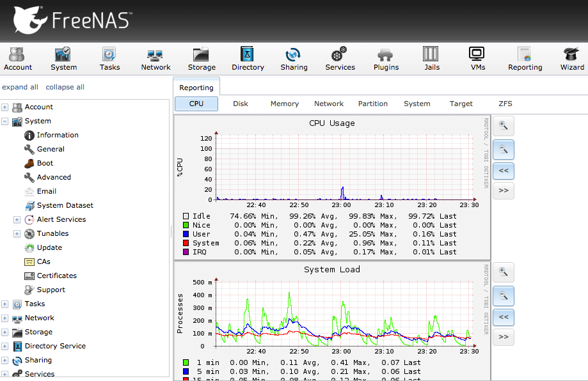Viewport: 588px width, 381px height.
Task: Launch the Wizard from the toolbar
Action: [x=571, y=58]
